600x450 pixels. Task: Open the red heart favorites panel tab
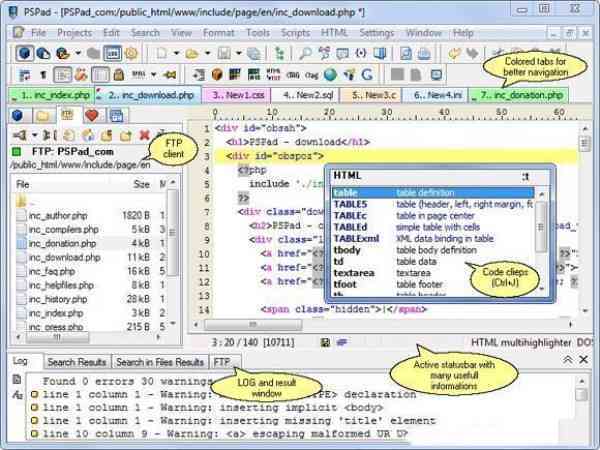point(92,115)
